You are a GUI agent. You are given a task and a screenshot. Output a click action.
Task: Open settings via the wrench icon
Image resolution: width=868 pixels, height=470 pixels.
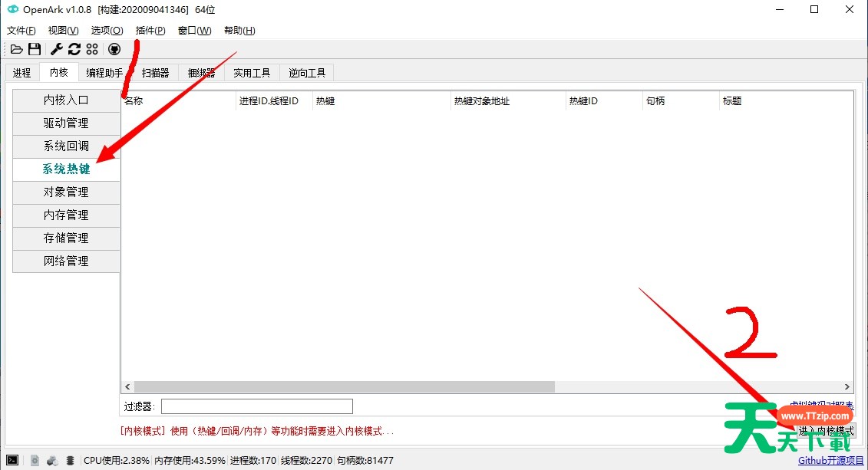[56, 49]
